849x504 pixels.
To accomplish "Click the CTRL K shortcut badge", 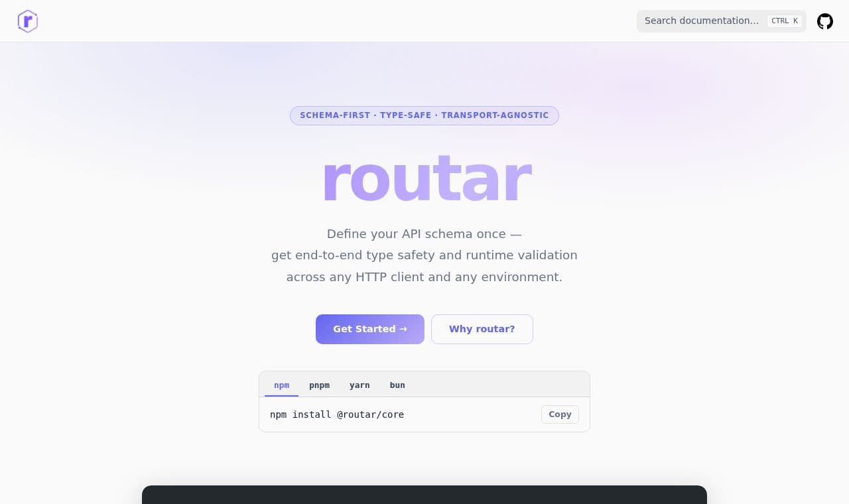I will (x=785, y=21).
